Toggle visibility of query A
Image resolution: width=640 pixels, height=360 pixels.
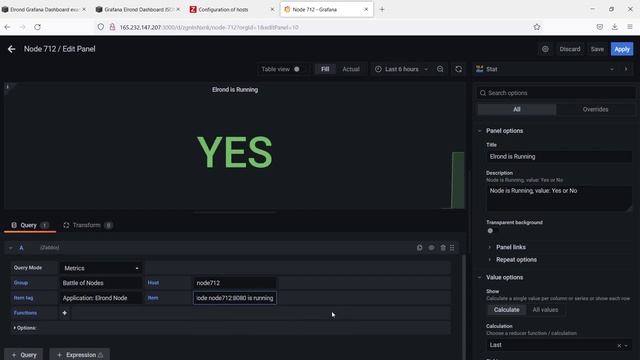[431, 248]
